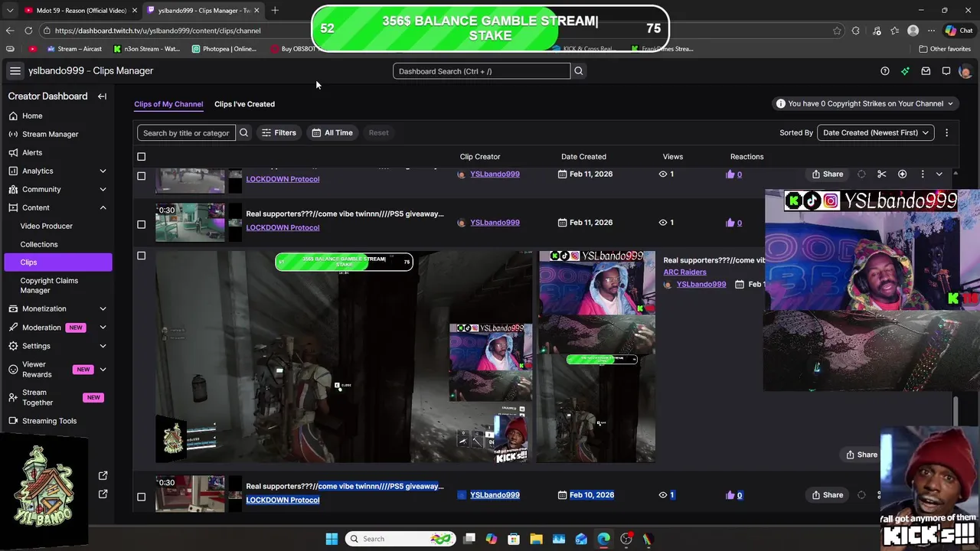Open Copyright Claims Manager in the sidebar
This screenshot has height=551, width=980.
[x=49, y=285]
